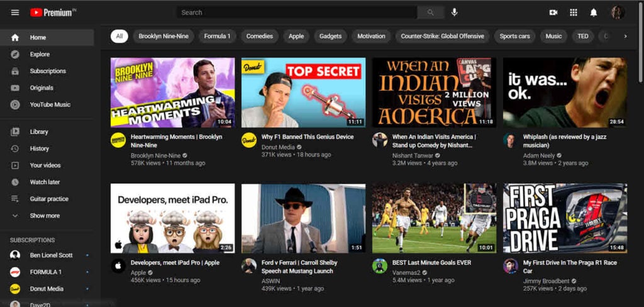Select the Formula 1 filter chip
Image resolution: width=644 pixels, height=307 pixels.
217,36
